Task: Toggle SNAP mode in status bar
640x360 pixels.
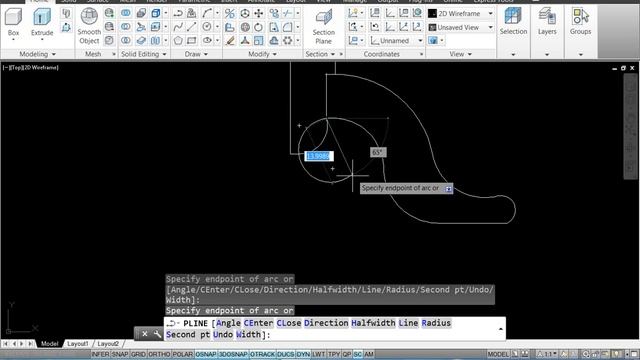Action: (120, 354)
